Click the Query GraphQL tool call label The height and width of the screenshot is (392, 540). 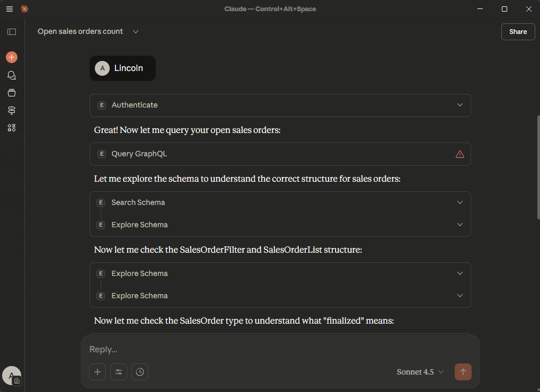pos(139,154)
